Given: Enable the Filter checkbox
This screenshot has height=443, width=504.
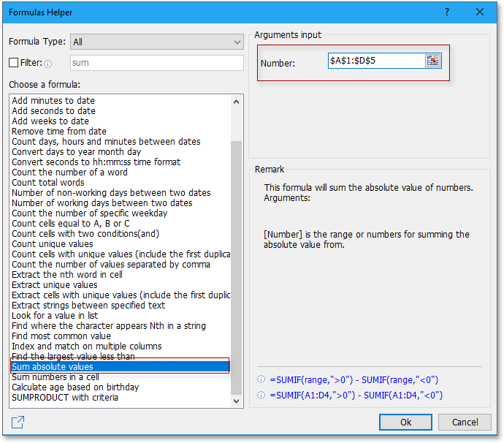Looking at the screenshot, I should (14, 63).
